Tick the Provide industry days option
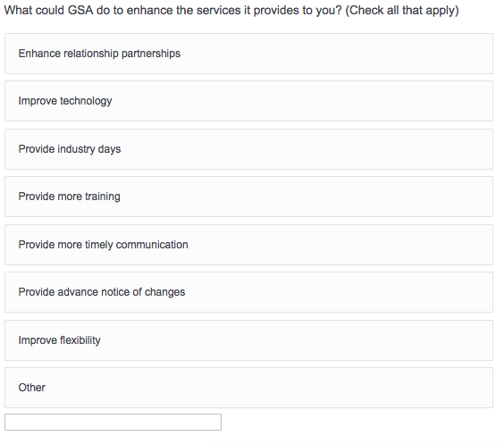 [248, 149]
